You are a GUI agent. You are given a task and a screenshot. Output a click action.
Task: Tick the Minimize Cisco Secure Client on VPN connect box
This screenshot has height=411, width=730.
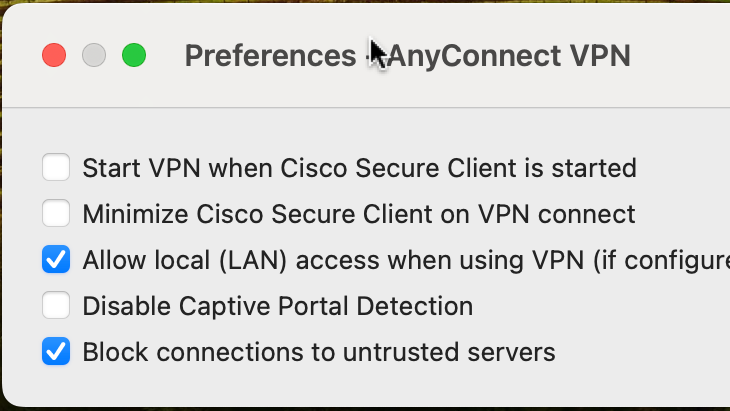pos(56,213)
